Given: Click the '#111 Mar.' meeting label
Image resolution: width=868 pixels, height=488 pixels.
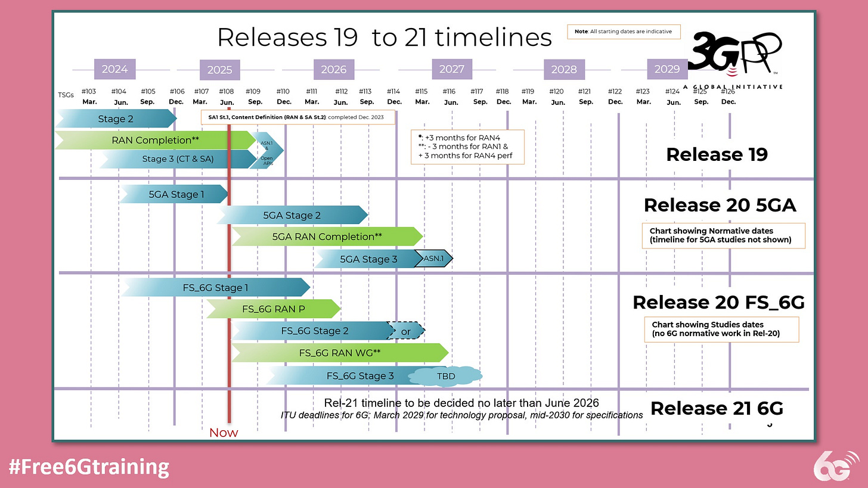Looking at the screenshot, I should (x=312, y=97).
